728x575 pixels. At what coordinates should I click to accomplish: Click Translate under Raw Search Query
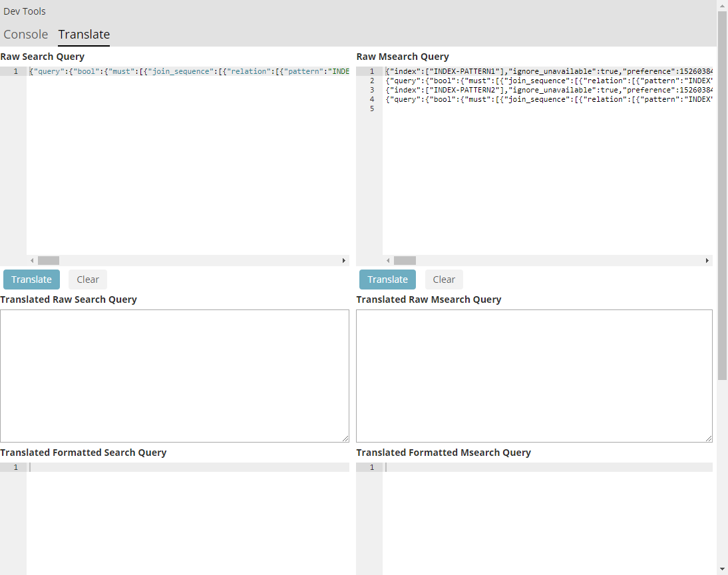pos(31,279)
